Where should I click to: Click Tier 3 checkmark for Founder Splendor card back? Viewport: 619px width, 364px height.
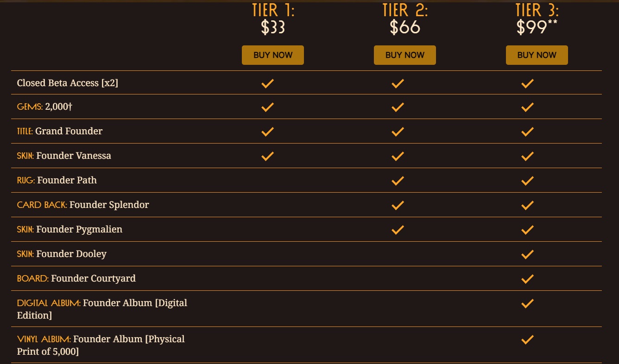(527, 205)
